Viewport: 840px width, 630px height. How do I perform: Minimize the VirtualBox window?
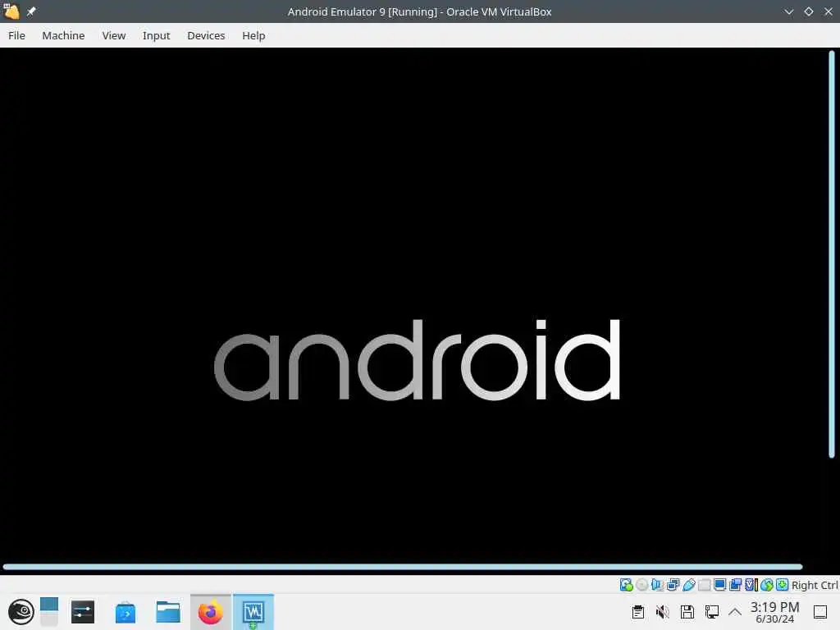788,11
